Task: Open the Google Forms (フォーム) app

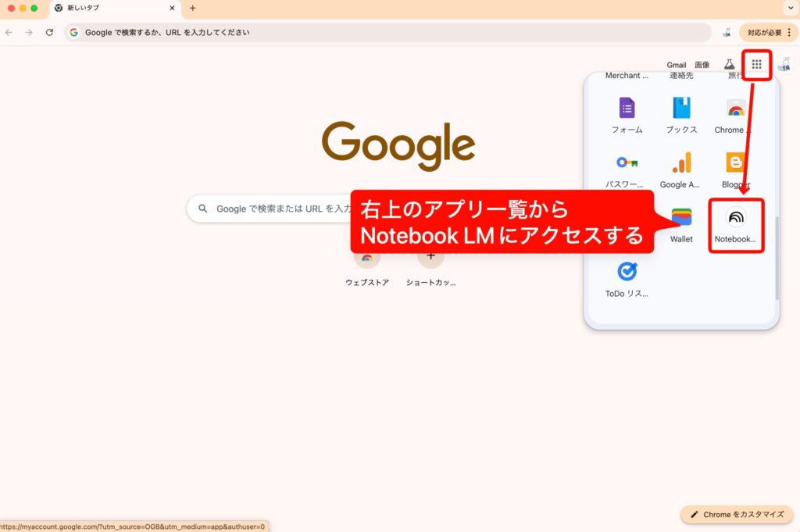Action: click(627, 114)
